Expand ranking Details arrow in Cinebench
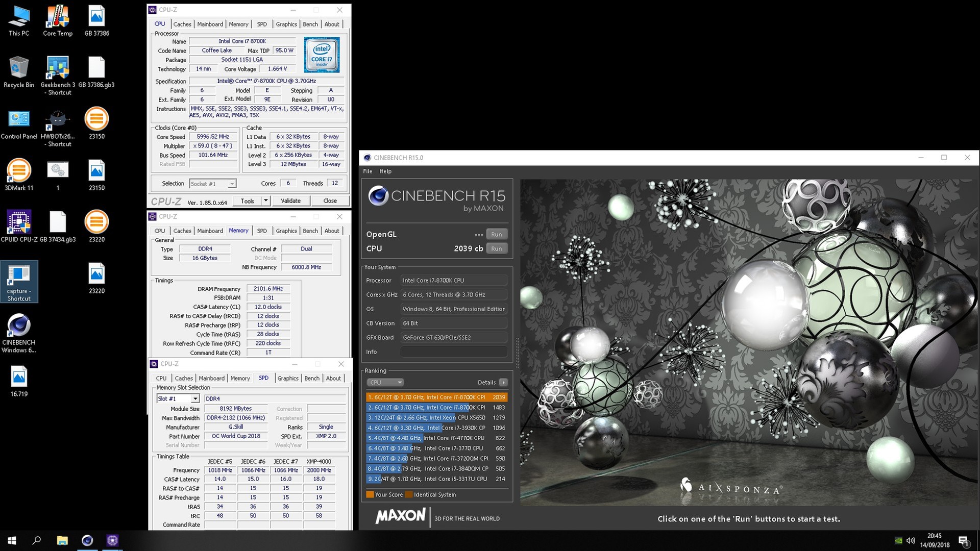This screenshot has width=980, height=551. click(x=503, y=382)
